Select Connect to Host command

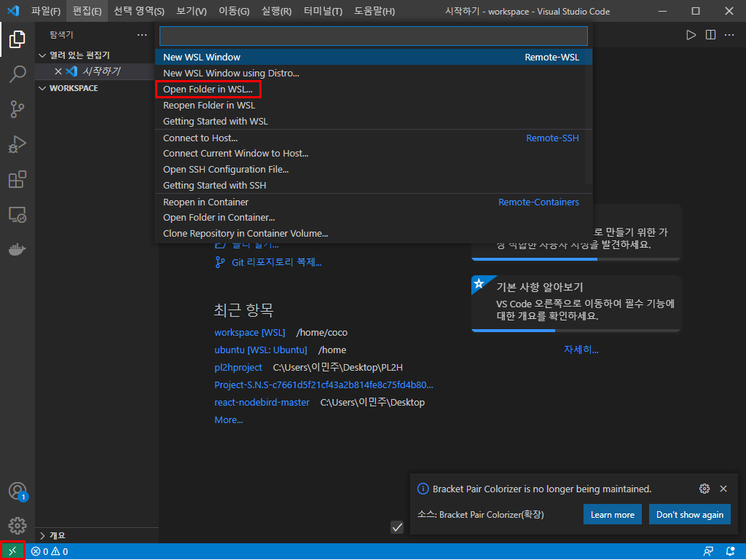(x=374, y=138)
